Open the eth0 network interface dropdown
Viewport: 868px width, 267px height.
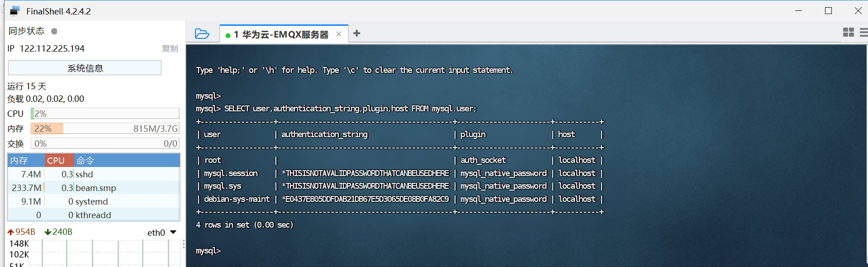(173, 232)
